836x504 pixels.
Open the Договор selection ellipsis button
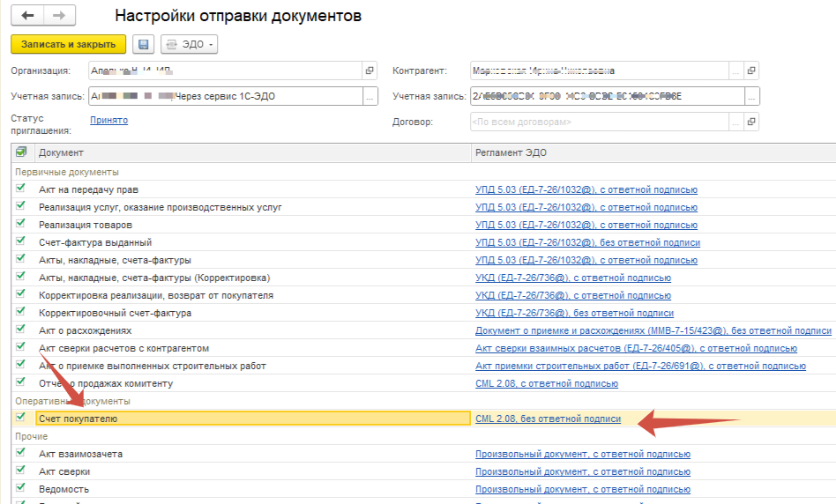point(735,122)
